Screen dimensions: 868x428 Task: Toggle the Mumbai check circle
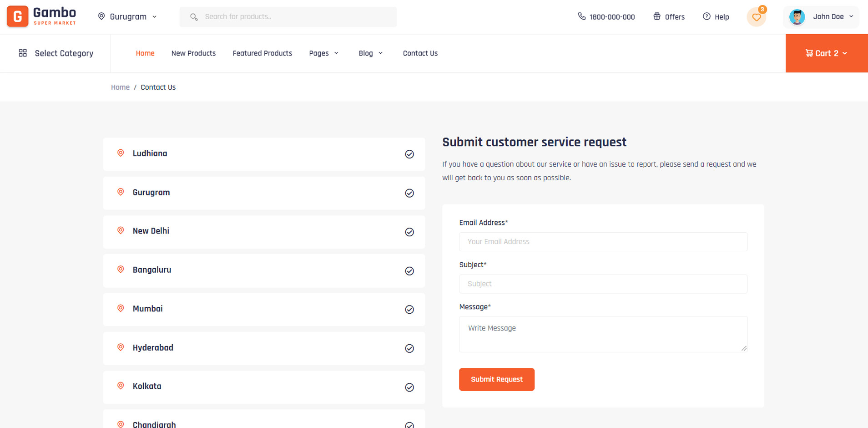pyautogui.click(x=409, y=310)
